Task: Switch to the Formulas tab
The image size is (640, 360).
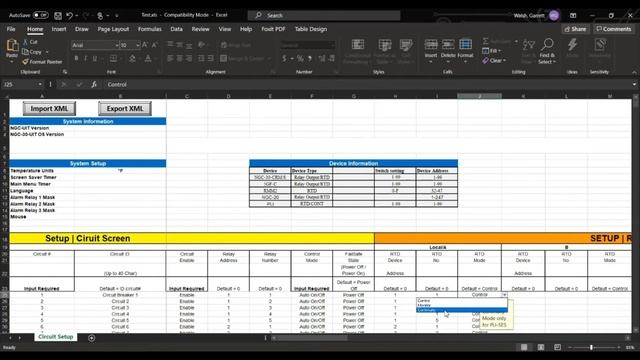Action: click(x=149, y=29)
